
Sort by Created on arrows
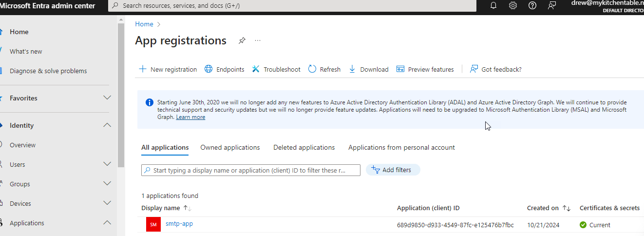tap(567, 208)
